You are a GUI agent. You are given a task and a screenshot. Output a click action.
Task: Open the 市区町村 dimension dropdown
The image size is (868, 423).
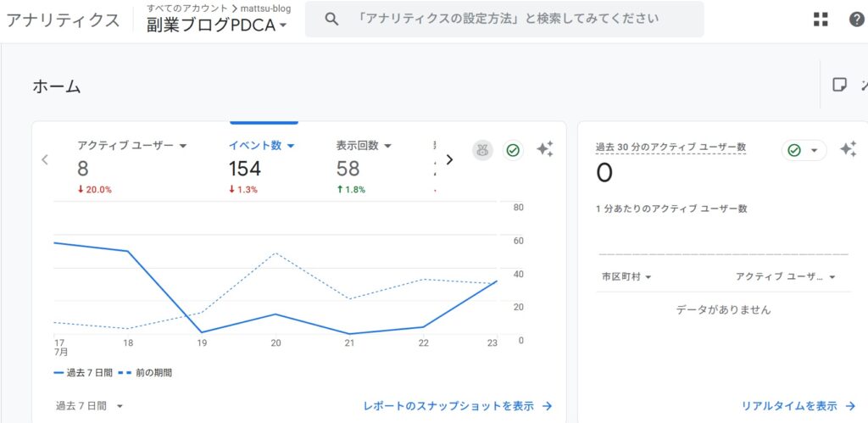[x=626, y=277]
